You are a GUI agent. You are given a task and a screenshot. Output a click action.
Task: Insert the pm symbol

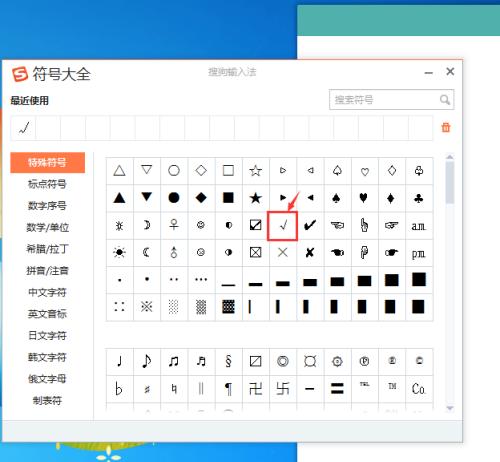coord(419,253)
